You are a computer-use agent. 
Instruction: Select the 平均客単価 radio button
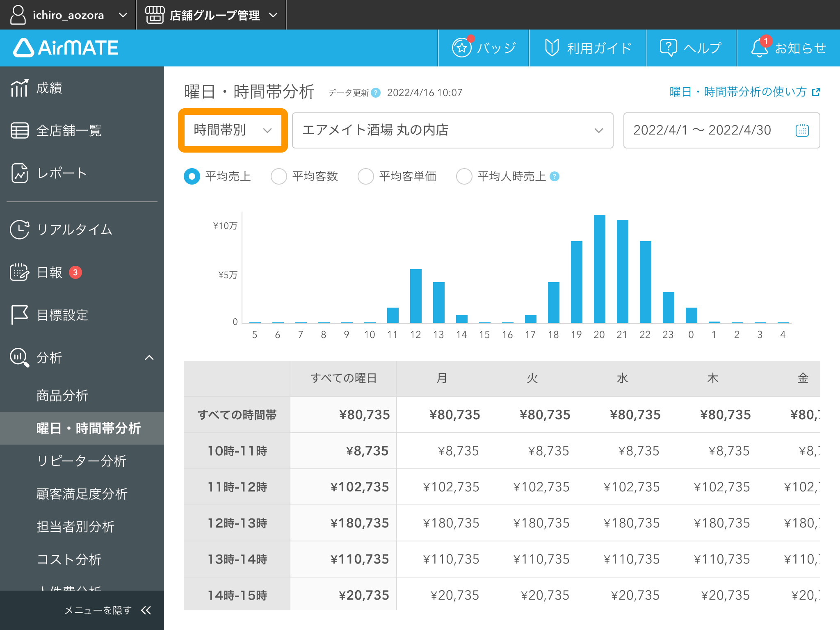point(365,176)
